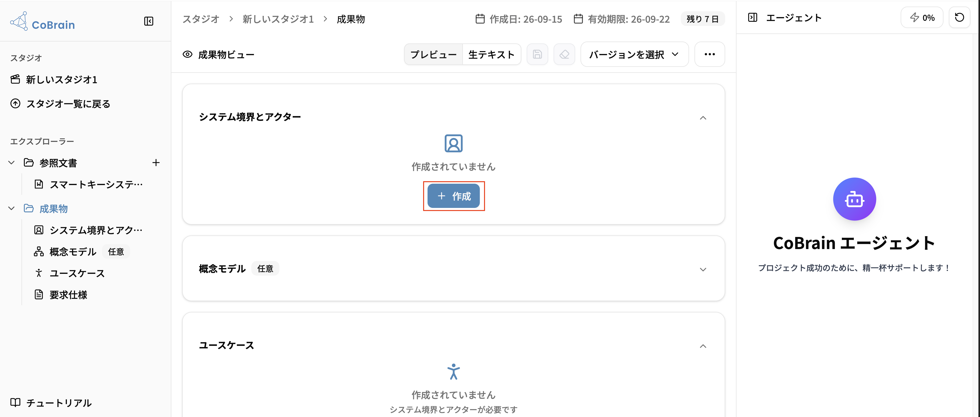The width and height of the screenshot is (980, 417).
Task: Collapse the システム境界とアクター section
Action: click(x=703, y=118)
